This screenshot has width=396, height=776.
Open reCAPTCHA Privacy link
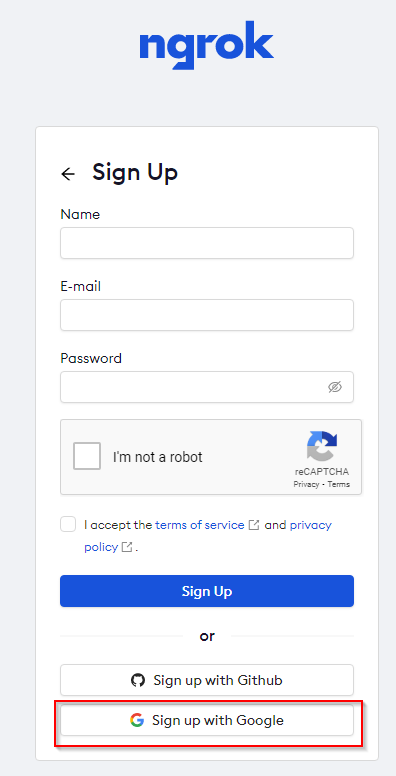pos(306,485)
